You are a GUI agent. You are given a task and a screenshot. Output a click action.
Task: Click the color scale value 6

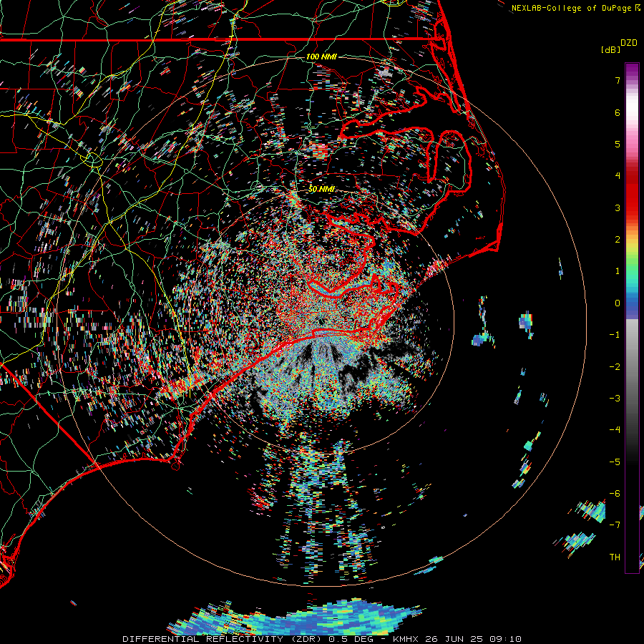(x=618, y=112)
